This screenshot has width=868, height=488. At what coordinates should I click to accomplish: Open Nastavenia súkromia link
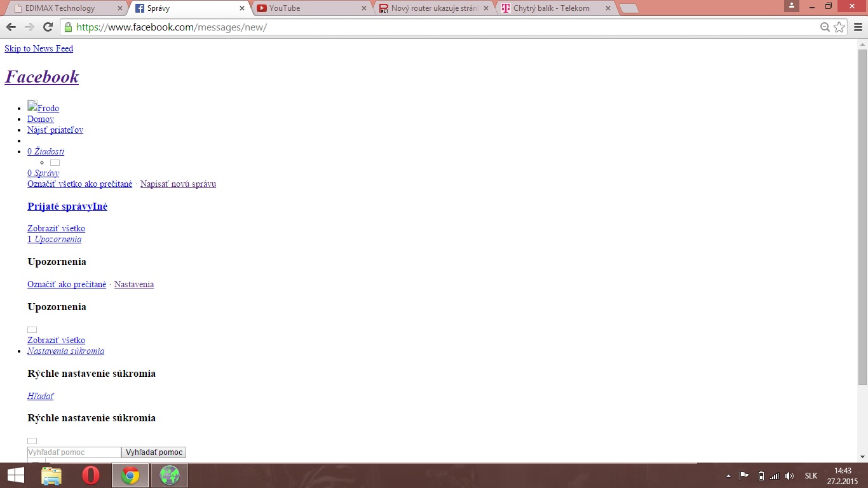coord(65,351)
